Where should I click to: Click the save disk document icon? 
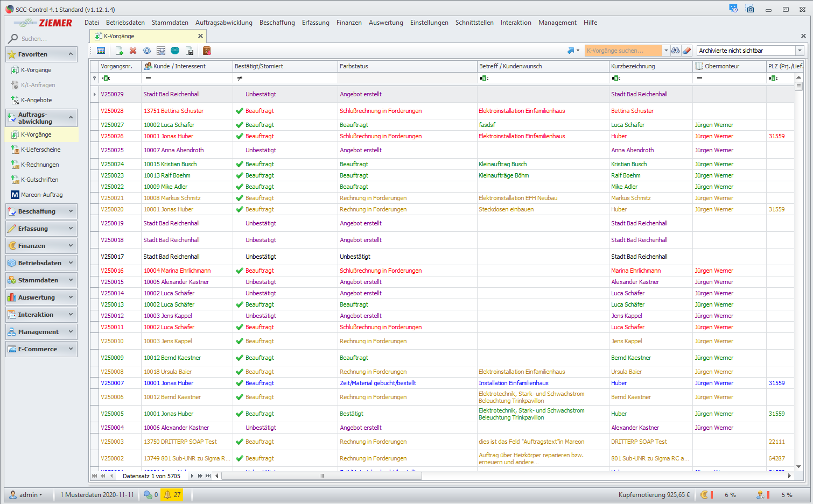click(190, 51)
